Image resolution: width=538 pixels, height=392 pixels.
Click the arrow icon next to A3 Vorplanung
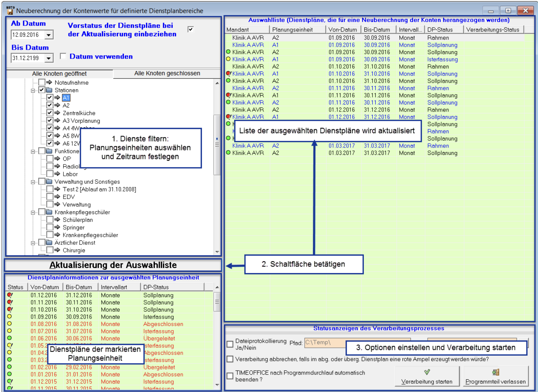[x=57, y=120]
